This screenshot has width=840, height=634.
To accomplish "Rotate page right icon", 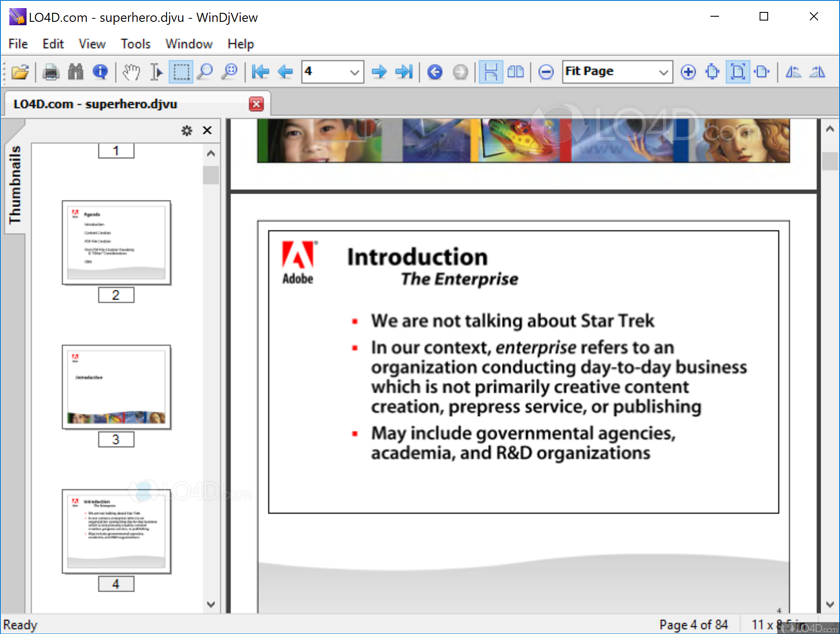I will point(817,72).
